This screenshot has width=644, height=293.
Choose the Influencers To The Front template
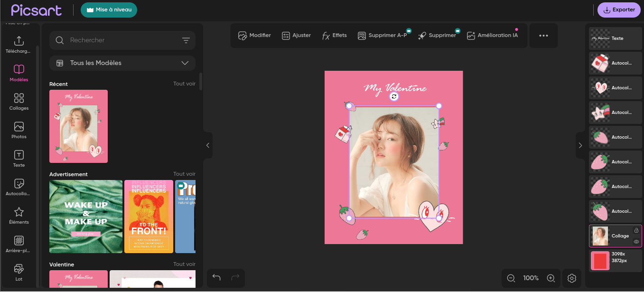pos(149,217)
